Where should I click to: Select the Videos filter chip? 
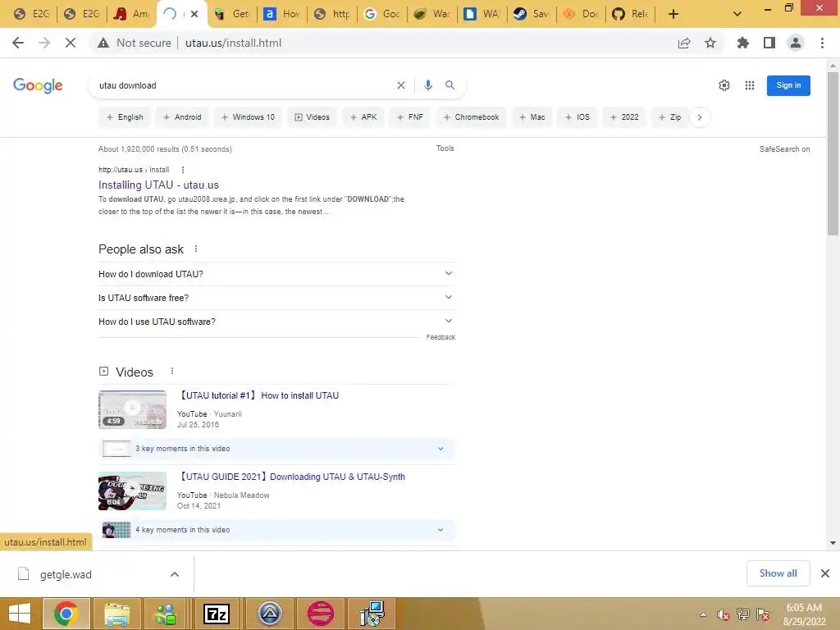[x=312, y=116]
